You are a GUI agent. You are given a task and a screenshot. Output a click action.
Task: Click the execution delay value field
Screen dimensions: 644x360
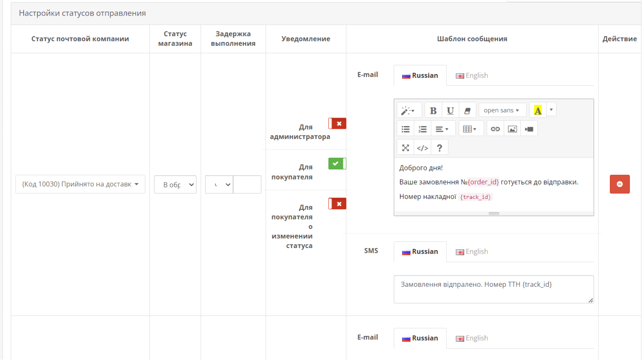click(247, 184)
